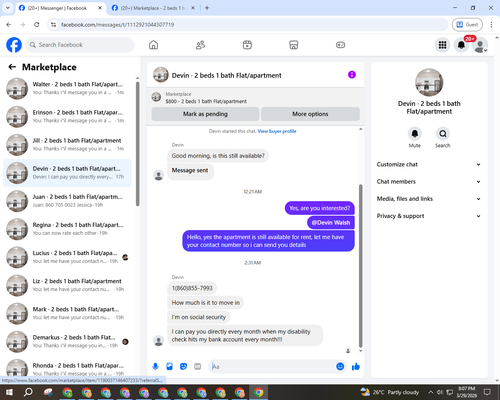Show hidden system tray icons
This screenshot has width=500, height=400.
(x=431, y=392)
